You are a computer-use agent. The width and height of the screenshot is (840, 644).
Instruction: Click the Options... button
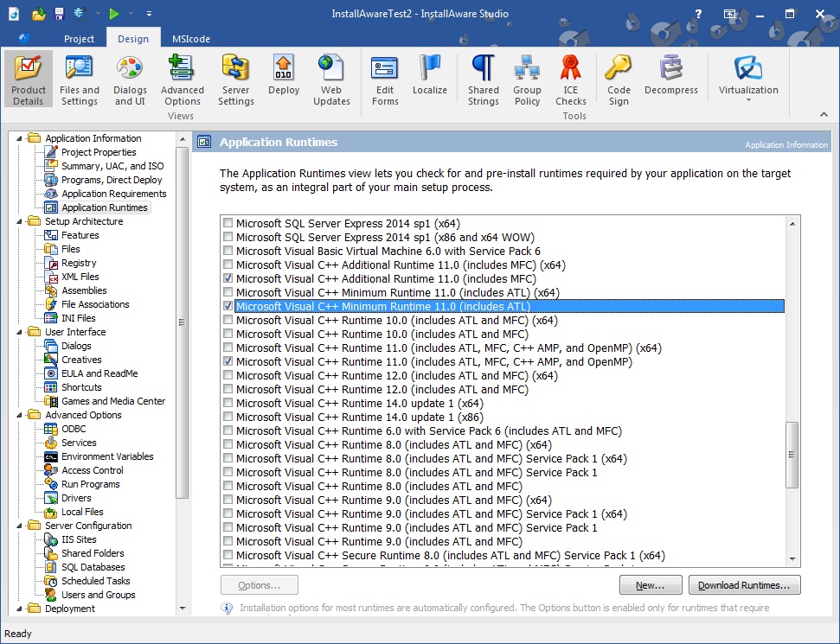pyautogui.click(x=260, y=585)
